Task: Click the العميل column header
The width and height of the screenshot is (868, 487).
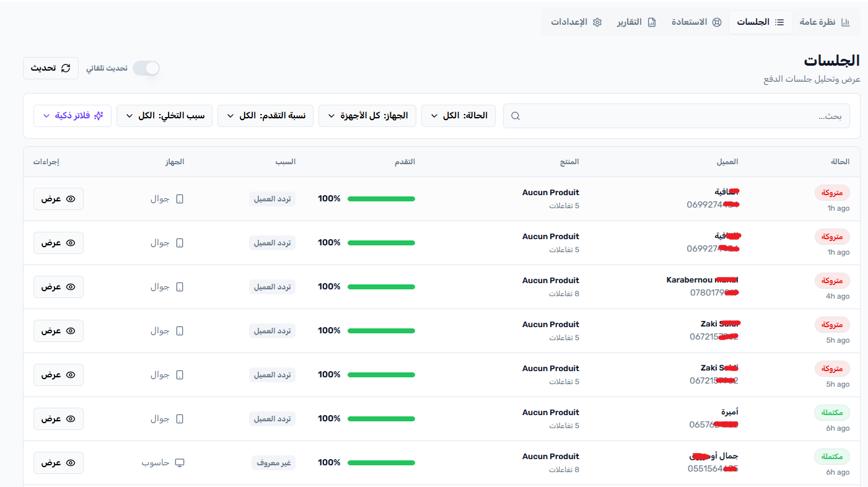Action: click(x=727, y=162)
